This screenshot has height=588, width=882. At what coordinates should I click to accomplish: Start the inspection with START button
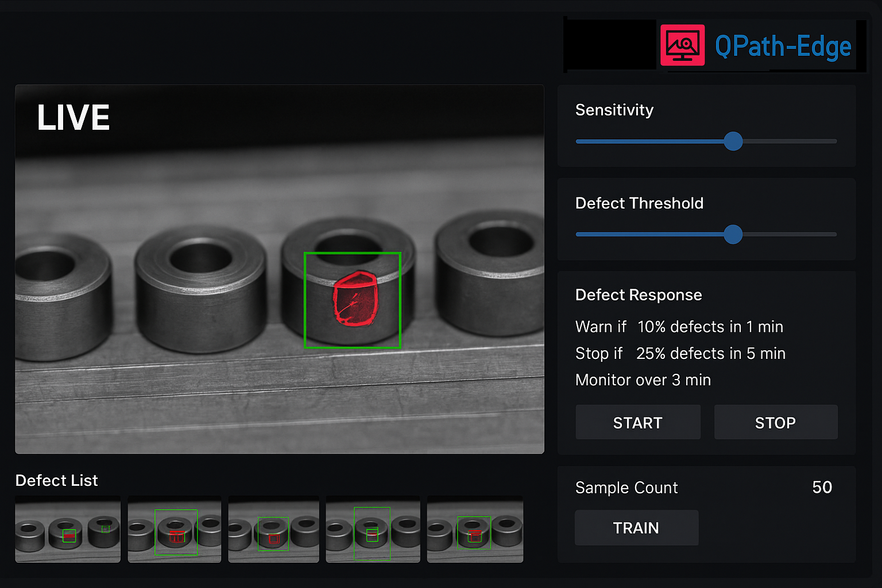[638, 423]
